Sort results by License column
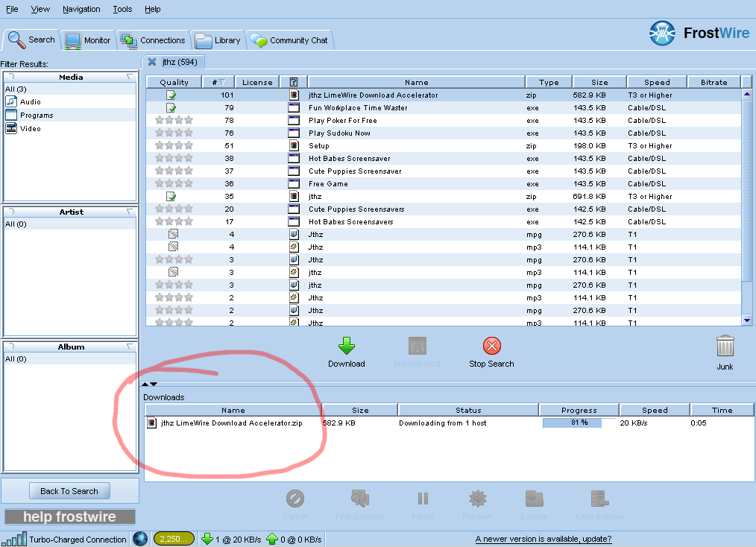This screenshot has width=756, height=547. click(257, 83)
